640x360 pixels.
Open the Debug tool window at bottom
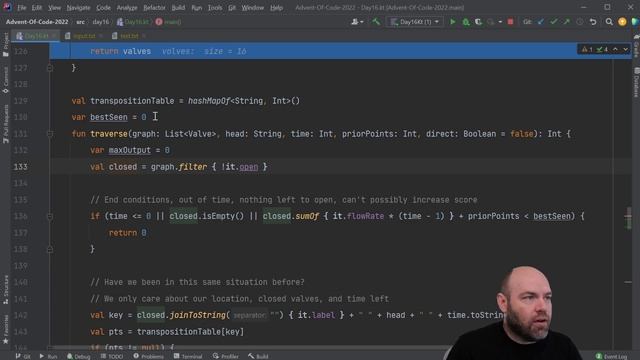tap(78, 356)
